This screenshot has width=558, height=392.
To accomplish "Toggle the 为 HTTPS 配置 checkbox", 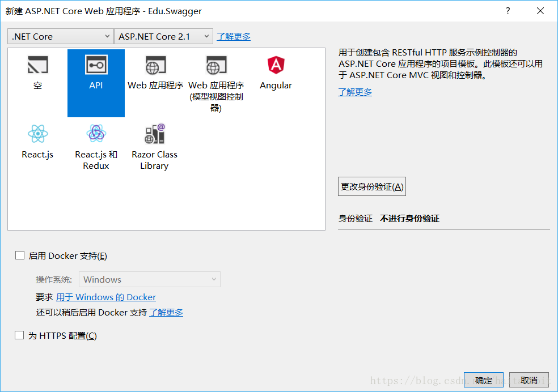I will (19, 335).
